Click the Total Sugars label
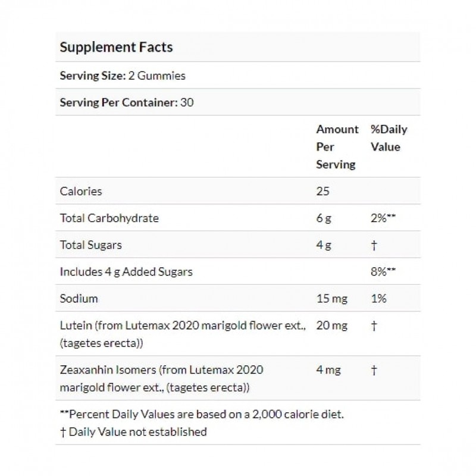This screenshot has height=476, width=476. (x=90, y=245)
